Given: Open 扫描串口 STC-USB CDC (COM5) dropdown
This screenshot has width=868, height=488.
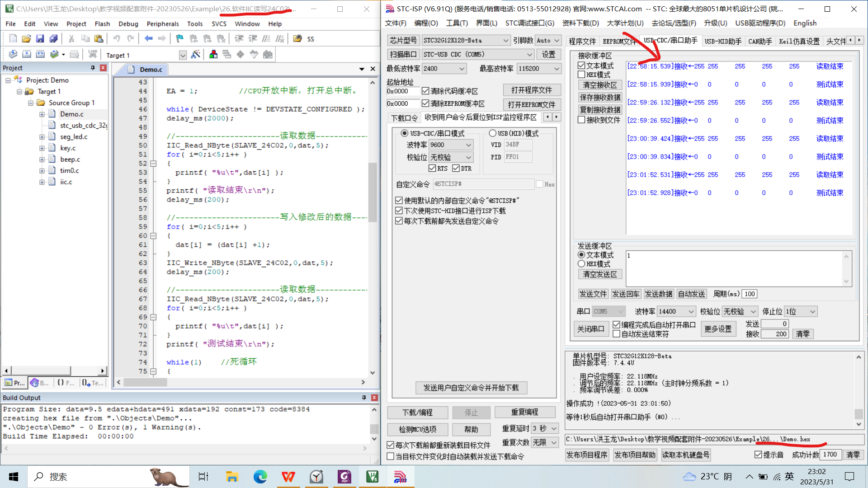Looking at the screenshot, I should (478, 55).
